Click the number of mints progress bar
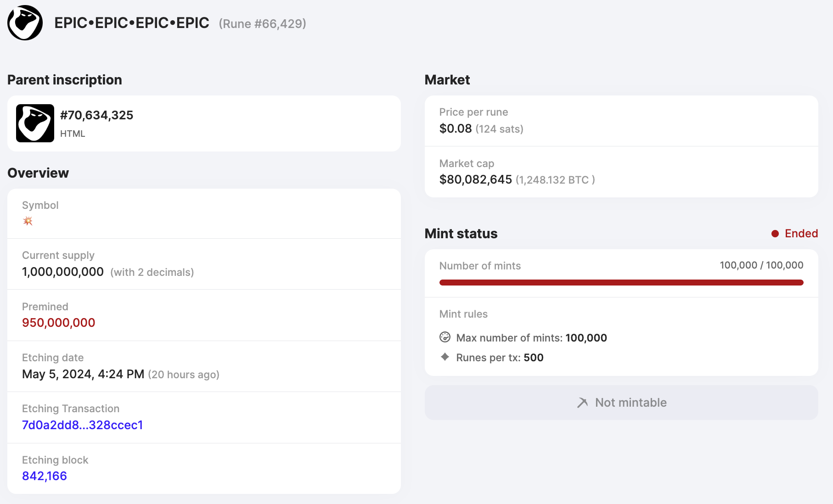Image resolution: width=833 pixels, height=504 pixels. click(621, 283)
